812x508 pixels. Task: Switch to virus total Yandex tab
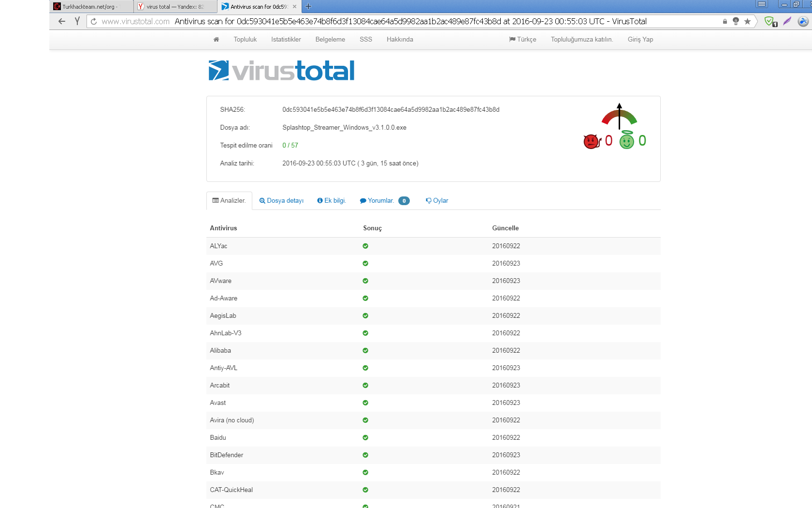(175, 7)
